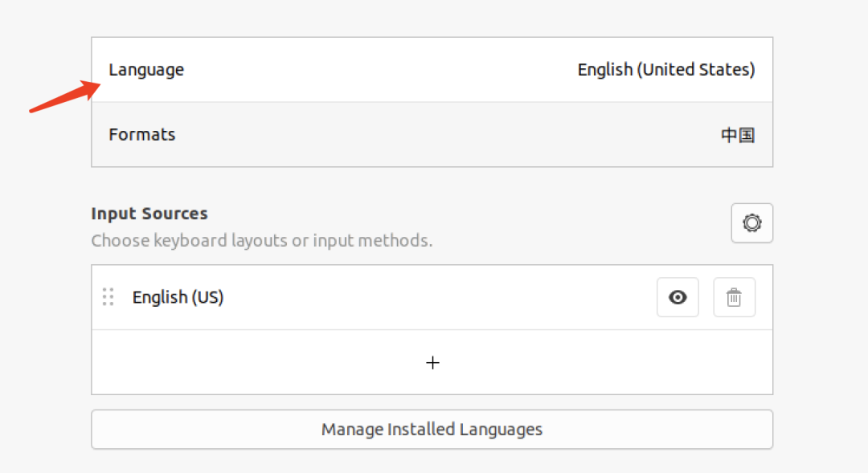Click blank middle of the Language row
Viewport: 868px width, 473px height.
(x=378, y=70)
